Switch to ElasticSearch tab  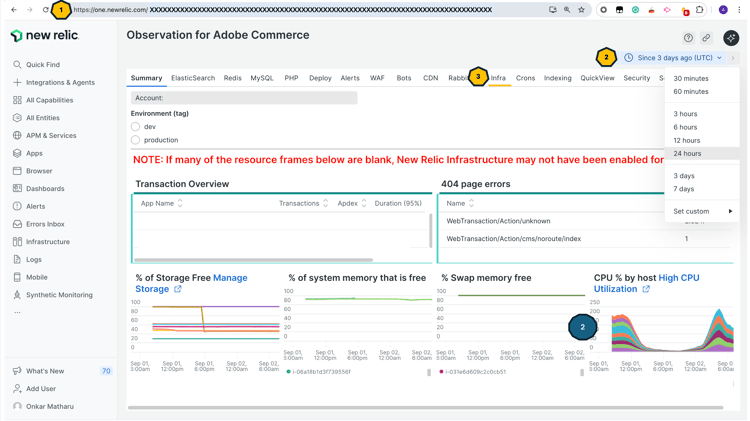pyautogui.click(x=193, y=78)
